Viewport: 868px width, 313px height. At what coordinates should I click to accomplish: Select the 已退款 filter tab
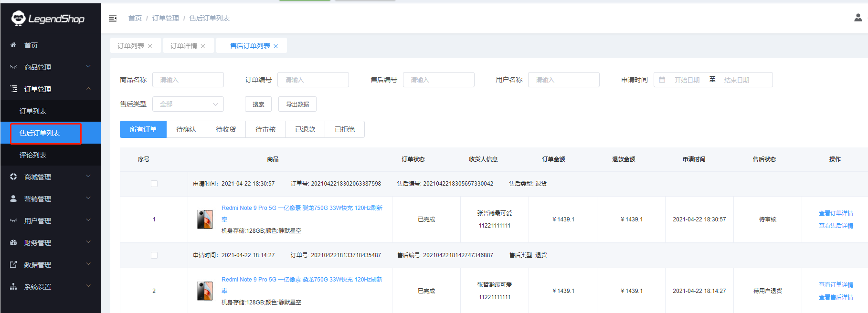[305, 129]
